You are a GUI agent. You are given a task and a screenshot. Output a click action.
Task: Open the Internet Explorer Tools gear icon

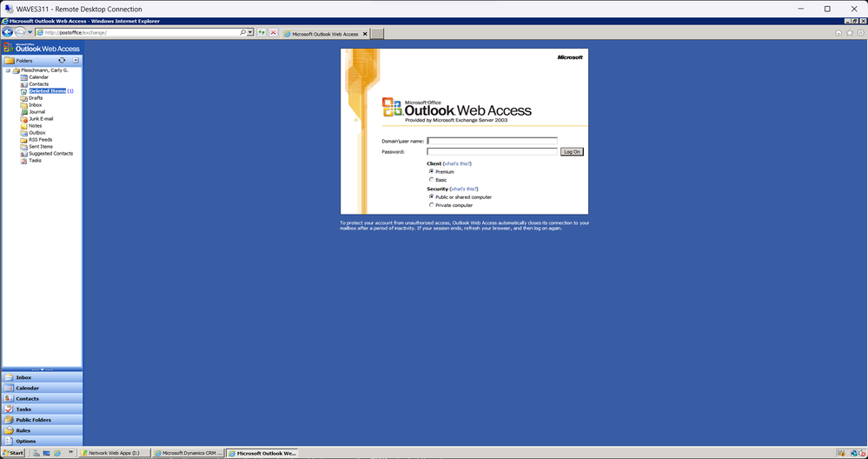coord(860,33)
